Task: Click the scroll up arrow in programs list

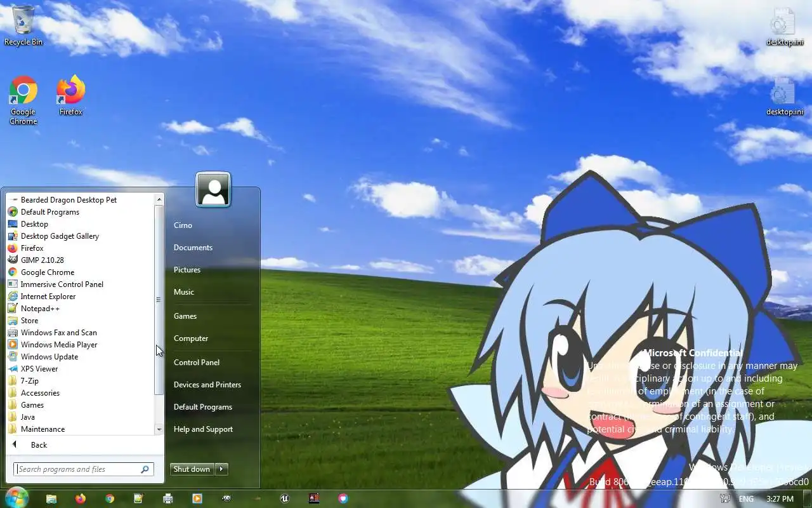Action: pos(159,199)
